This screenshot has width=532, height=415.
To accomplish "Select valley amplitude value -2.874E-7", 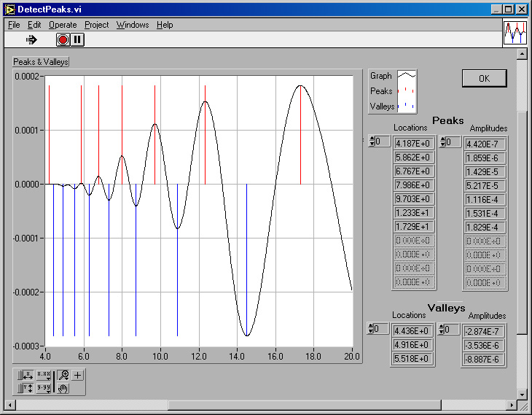I will tap(483, 331).
